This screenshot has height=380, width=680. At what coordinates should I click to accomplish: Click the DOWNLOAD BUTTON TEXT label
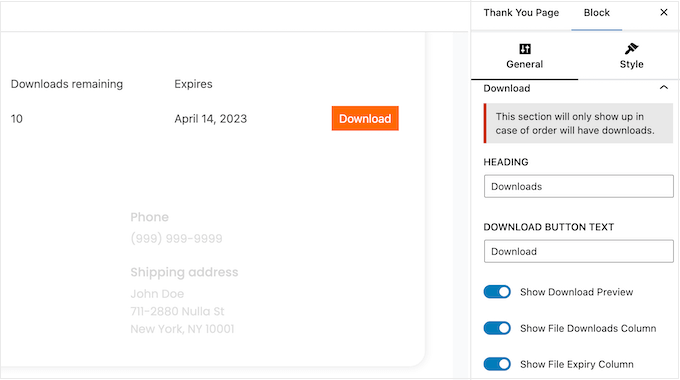[x=549, y=227]
